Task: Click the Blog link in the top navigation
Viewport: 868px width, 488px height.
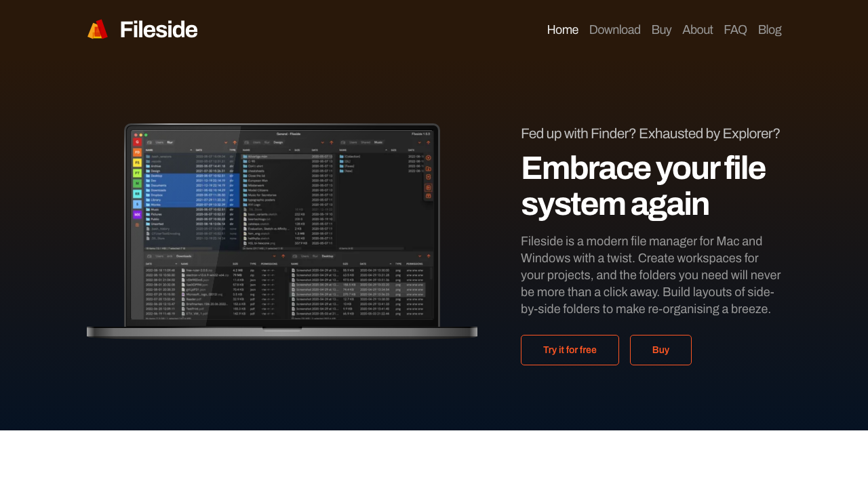Action: click(770, 29)
